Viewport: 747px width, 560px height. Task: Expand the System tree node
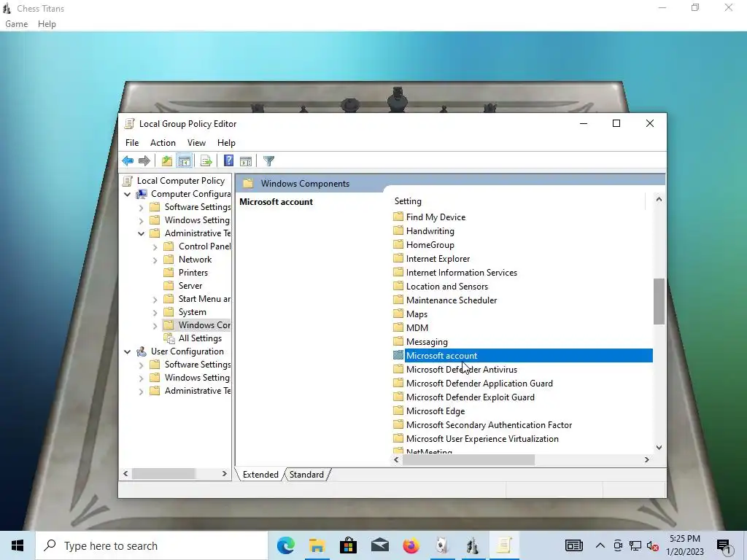click(x=155, y=313)
